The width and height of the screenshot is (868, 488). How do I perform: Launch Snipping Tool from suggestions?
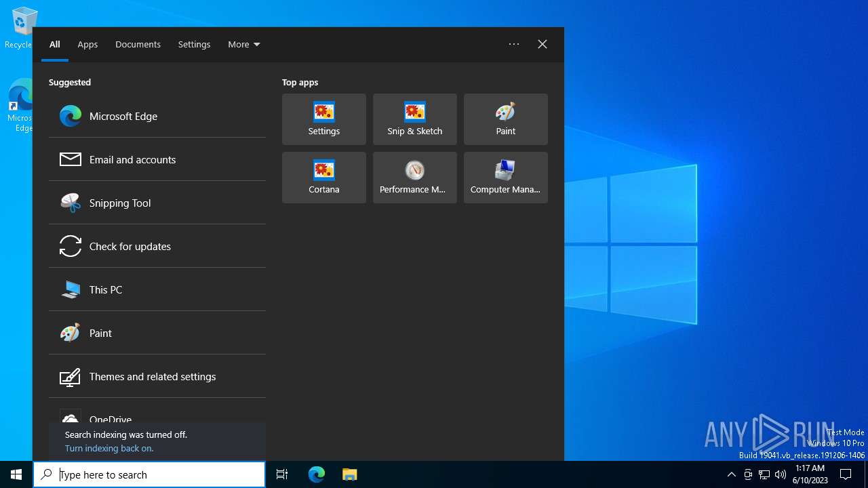coord(157,203)
